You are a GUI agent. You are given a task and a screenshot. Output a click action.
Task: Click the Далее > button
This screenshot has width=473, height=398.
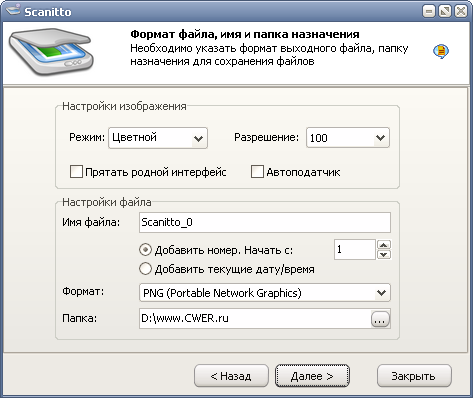click(x=312, y=376)
